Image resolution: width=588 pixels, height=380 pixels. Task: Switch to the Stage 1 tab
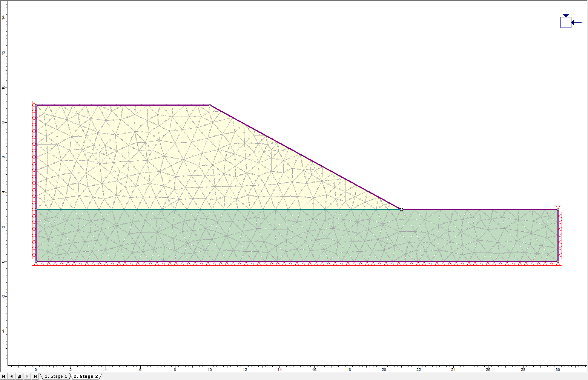click(55, 377)
